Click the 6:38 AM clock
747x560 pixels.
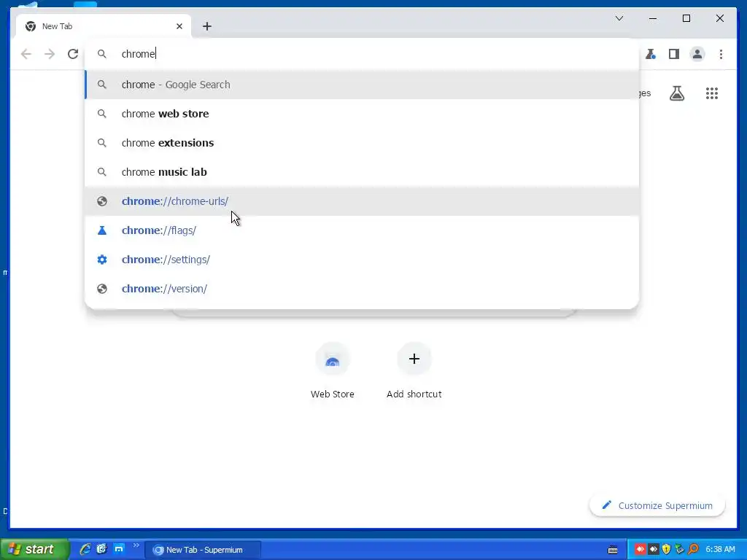pos(720,550)
